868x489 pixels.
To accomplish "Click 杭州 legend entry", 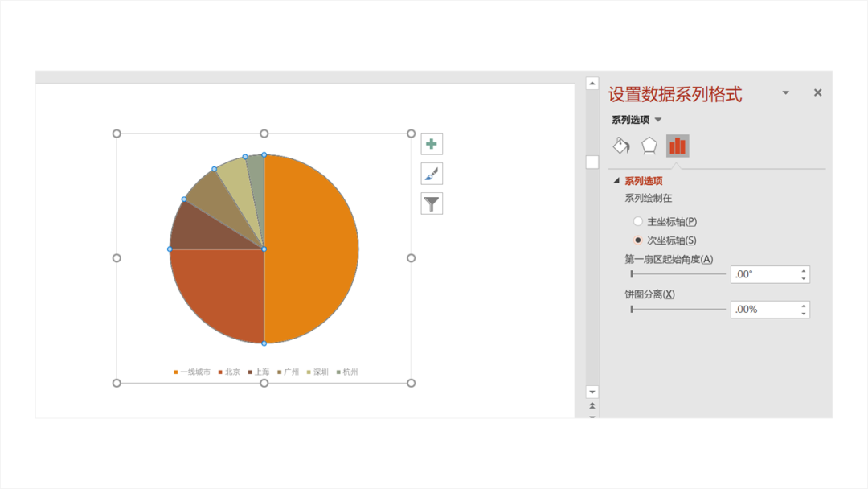I will 347,372.
